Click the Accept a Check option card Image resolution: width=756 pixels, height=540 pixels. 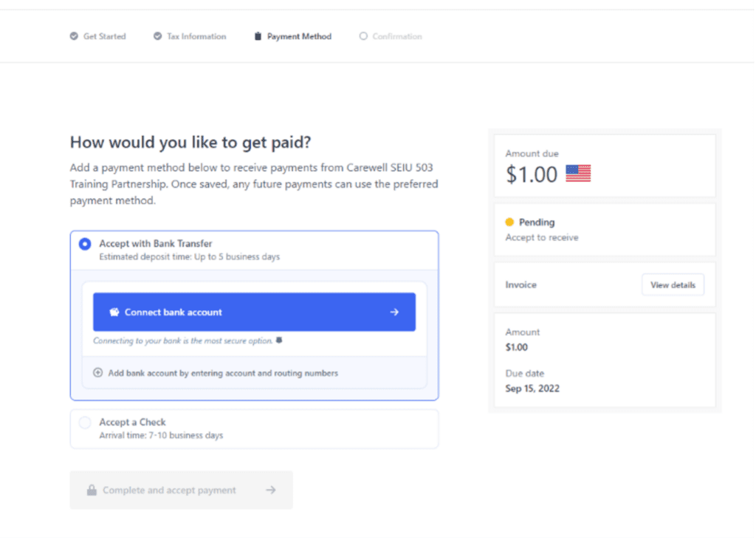255,429
